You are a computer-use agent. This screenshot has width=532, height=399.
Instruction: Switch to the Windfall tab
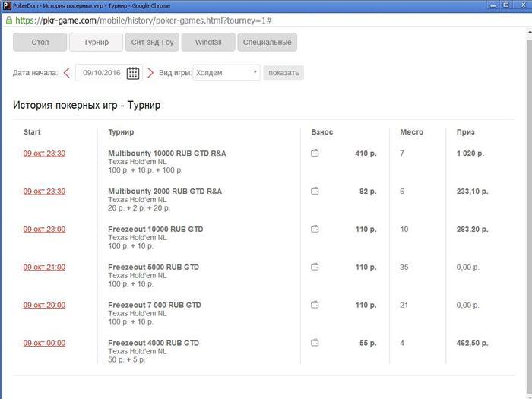pos(208,42)
